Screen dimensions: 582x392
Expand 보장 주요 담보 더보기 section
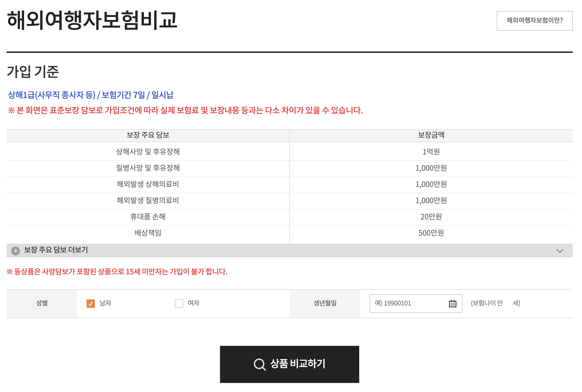[x=56, y=250]
